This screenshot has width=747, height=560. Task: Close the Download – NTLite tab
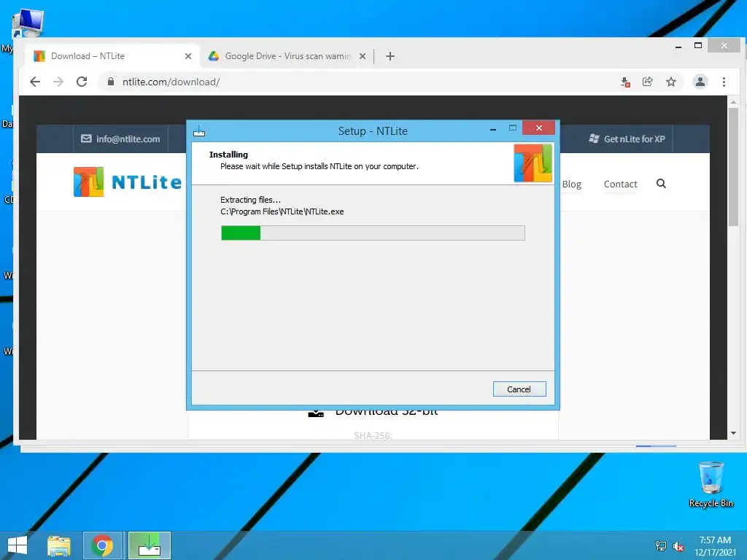click(188, 56)
